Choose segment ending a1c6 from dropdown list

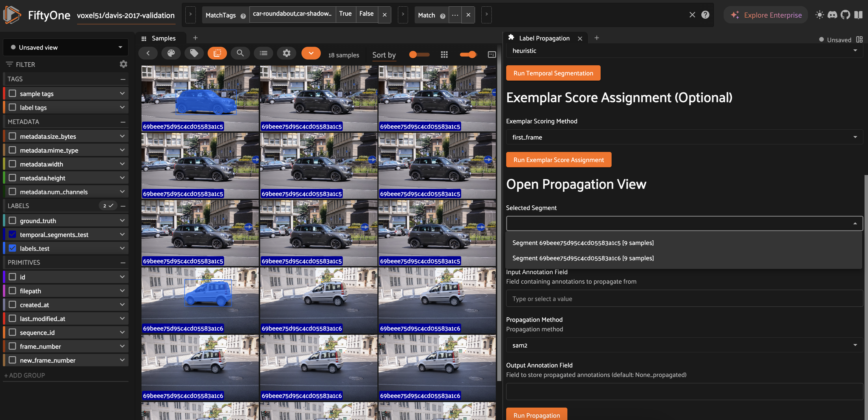tap(684, 258)
